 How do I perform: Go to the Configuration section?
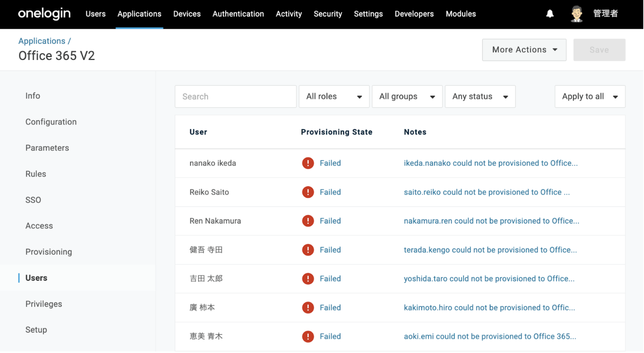click(x=51, y=122)
